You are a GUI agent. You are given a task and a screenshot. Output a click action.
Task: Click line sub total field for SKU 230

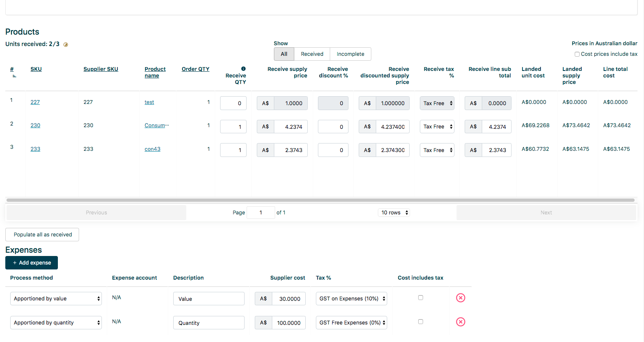(496, 127)
